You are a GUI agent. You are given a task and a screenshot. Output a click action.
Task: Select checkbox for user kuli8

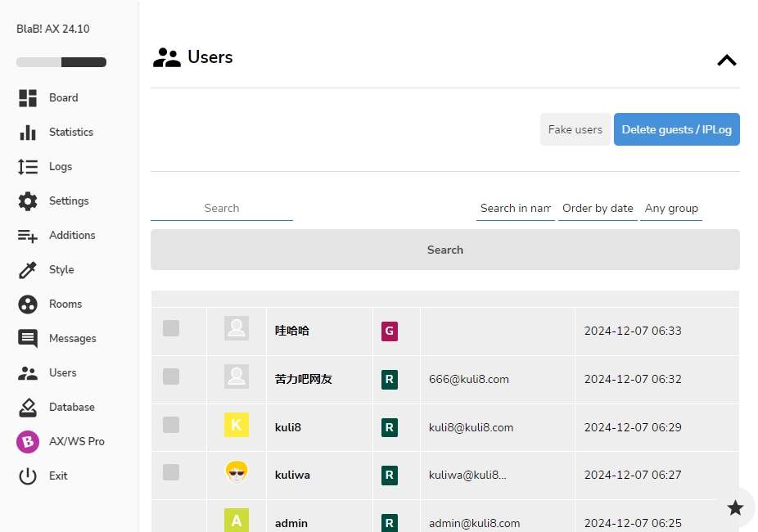pyautogui.click(x=171, y=425)
